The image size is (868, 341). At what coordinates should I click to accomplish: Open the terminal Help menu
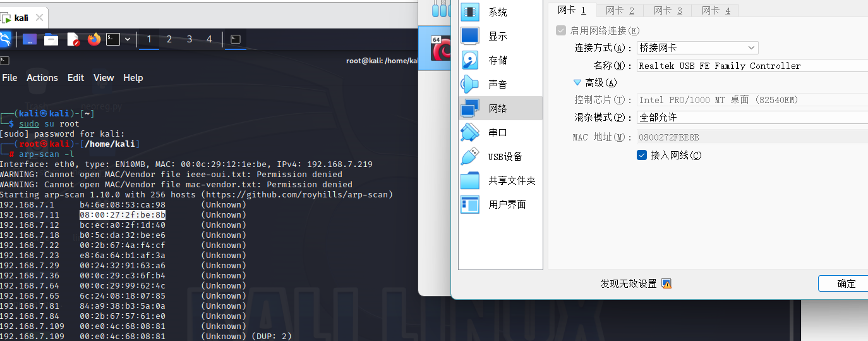[133, 78]
